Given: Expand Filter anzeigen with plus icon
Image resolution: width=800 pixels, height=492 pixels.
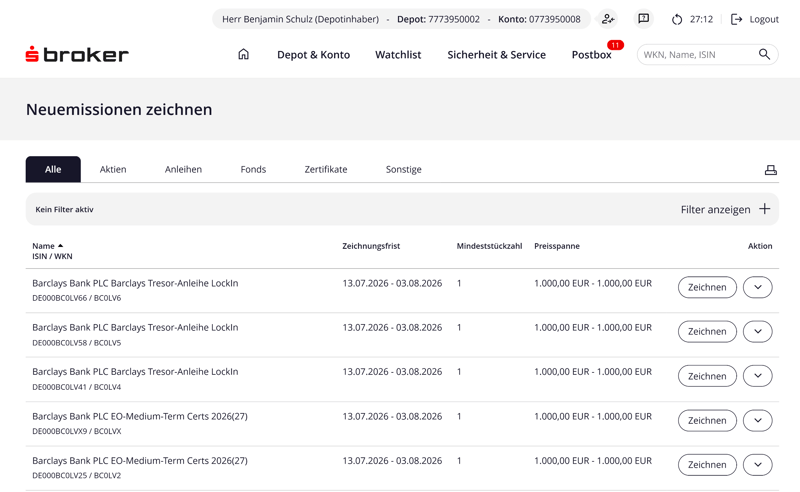Looking at the screenshot, I should click(x=725, y=209).
